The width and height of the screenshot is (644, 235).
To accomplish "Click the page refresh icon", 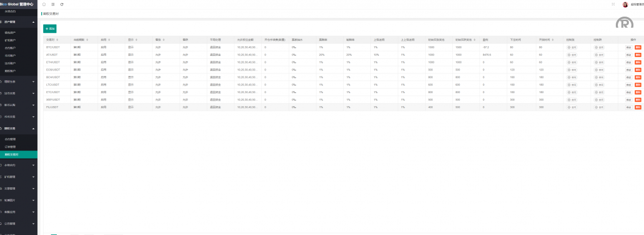I will coord(62,4).
